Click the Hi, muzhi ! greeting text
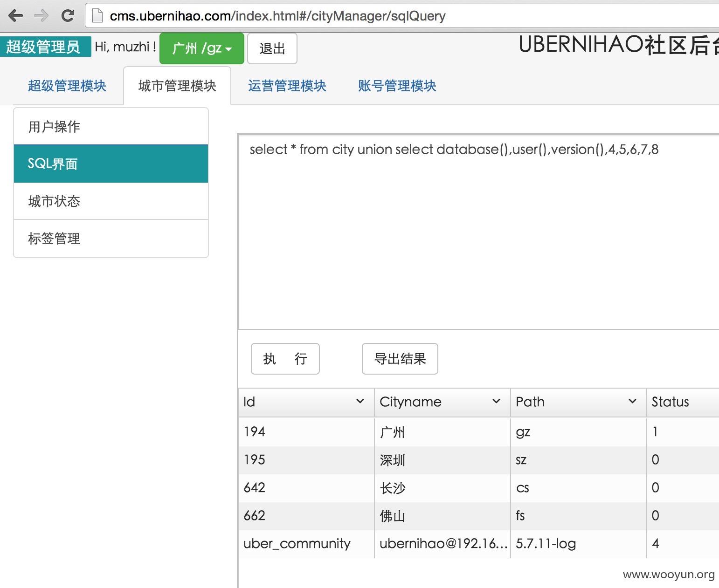Screen dimensions: 719x588 click(125, 47)
